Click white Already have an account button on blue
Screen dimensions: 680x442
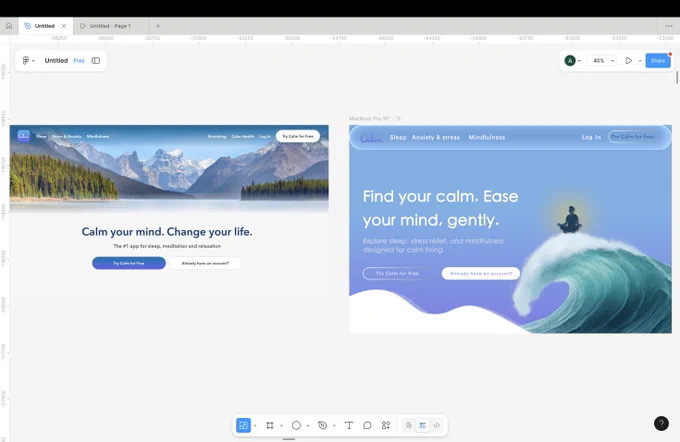tap(481, 273)
